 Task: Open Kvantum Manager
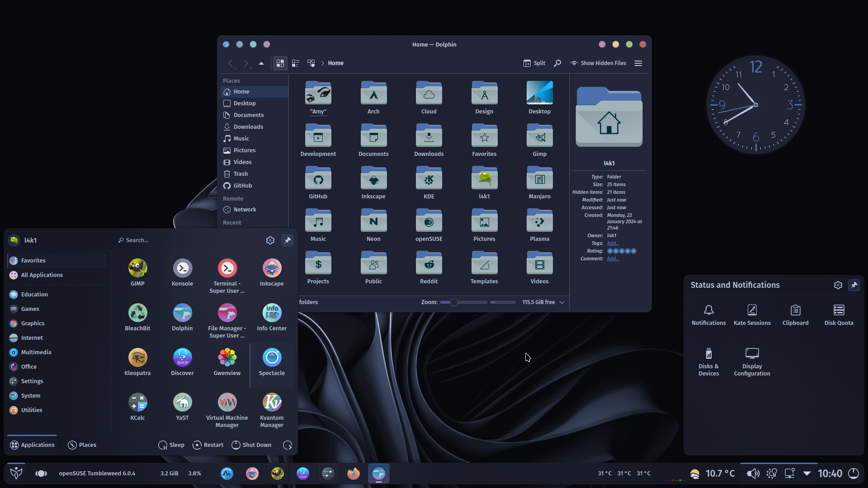click(x=272, y=410)
